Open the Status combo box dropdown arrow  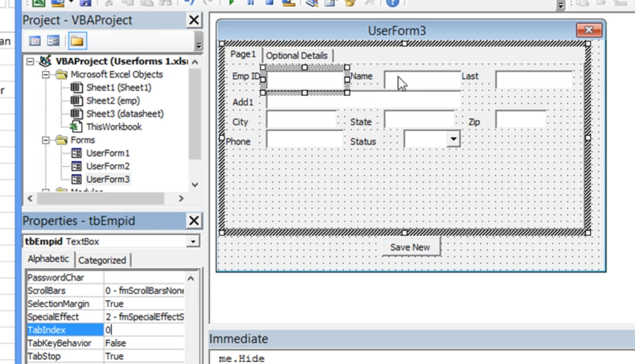[453, 139]
